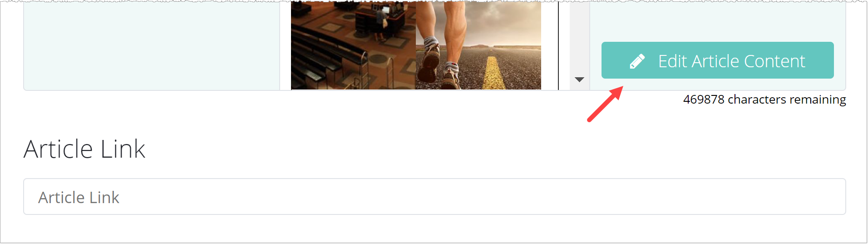Focus the Article Link input field
The width and height of the screenshot is (868, 244).
434,197
